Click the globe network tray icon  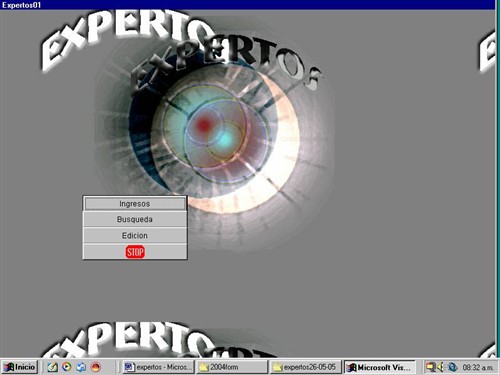[452, 367]
